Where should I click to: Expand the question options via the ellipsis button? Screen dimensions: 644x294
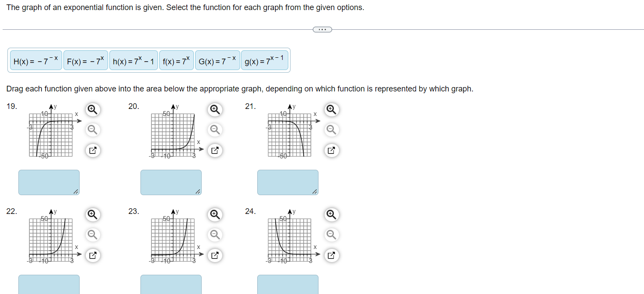322,29
